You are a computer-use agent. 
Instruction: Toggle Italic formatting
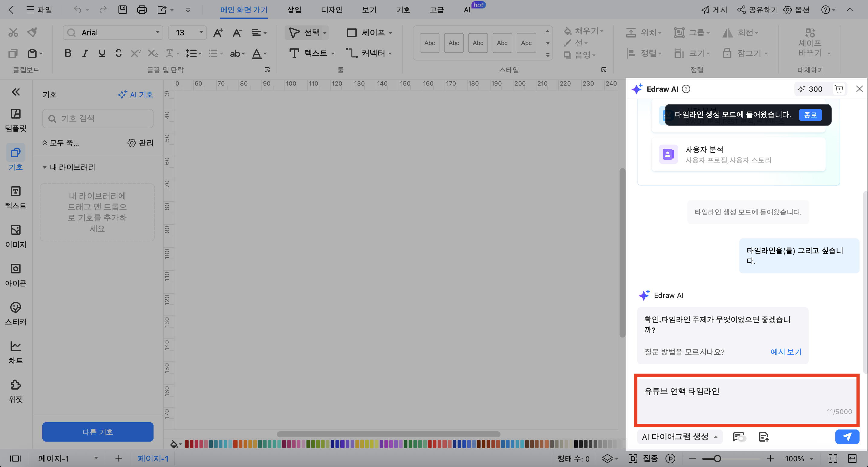point(85,53)
